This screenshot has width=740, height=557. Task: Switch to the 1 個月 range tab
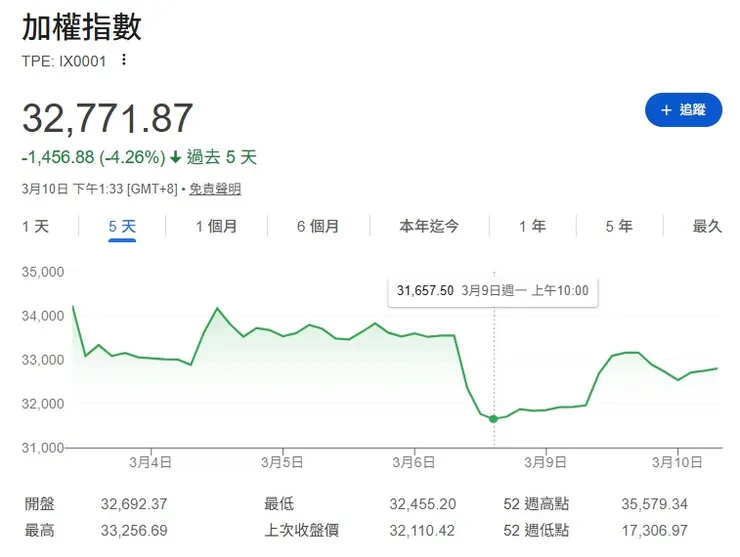pyautogui.click(x=216, y=226)
